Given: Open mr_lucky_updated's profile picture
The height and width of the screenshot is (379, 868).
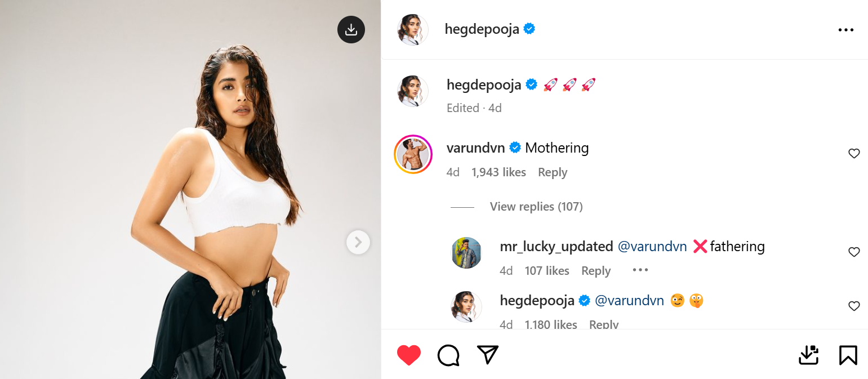Looking at the screenshot, I should coord(466,253).
